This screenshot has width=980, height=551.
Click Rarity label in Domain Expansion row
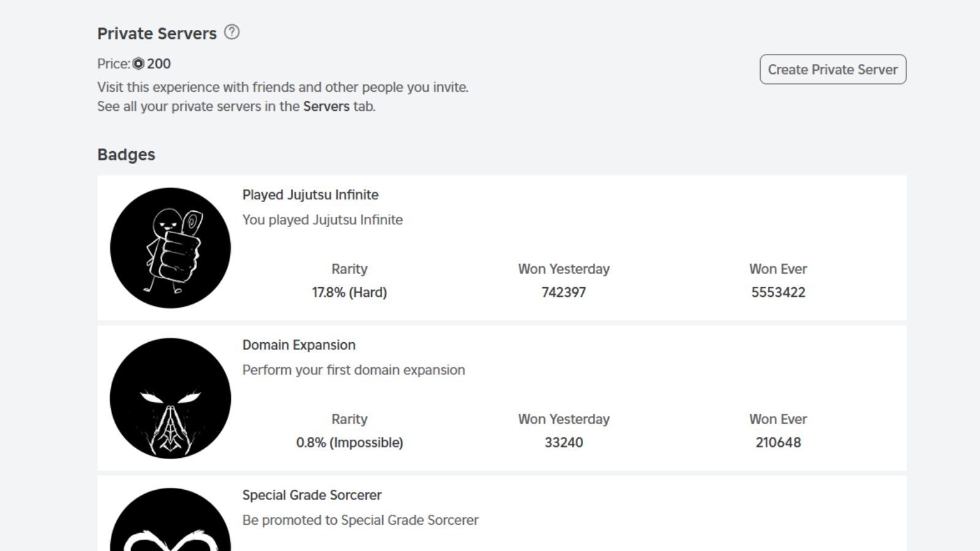pyautogui.click(x=349, y=419)
